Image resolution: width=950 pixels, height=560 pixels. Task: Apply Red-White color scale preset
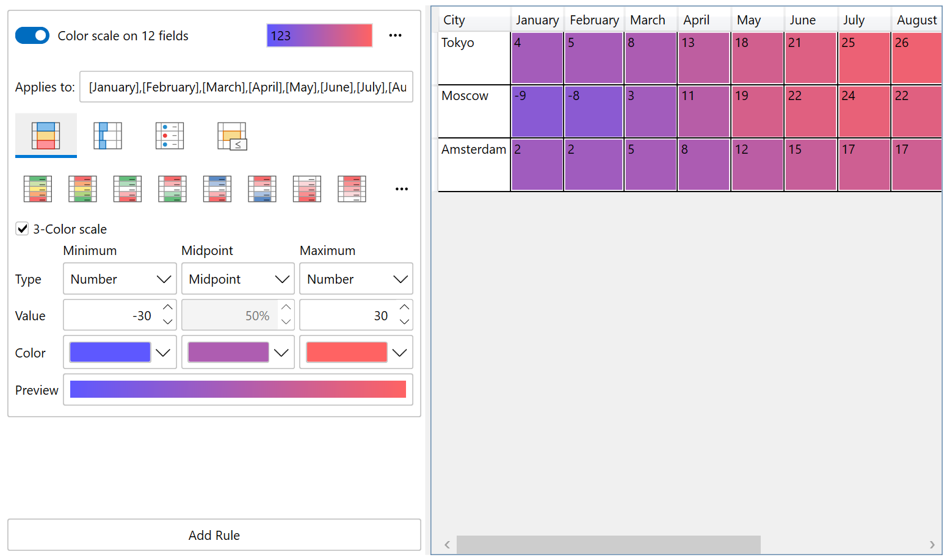point(352,188)
